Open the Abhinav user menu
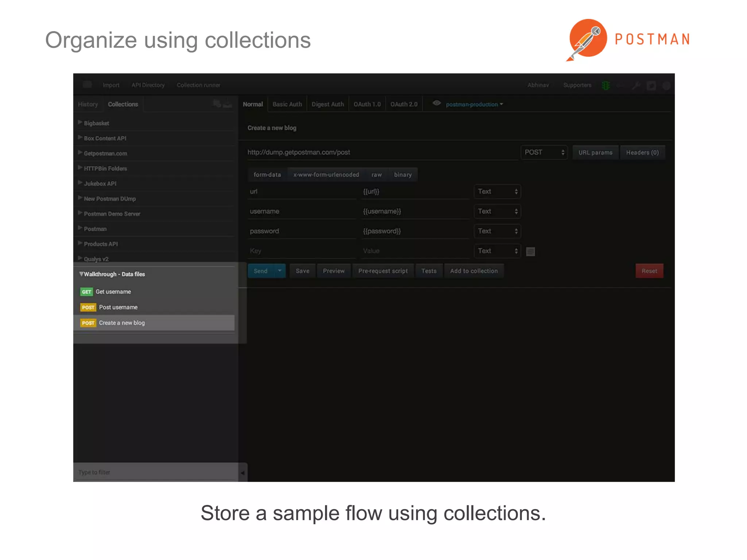The image size is (747, 560). pyautogui.click(x=538, y=85)
